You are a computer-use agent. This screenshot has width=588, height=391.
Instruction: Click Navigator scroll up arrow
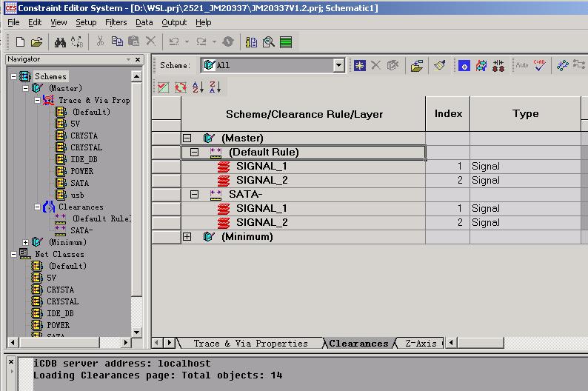tap(136, 76)
